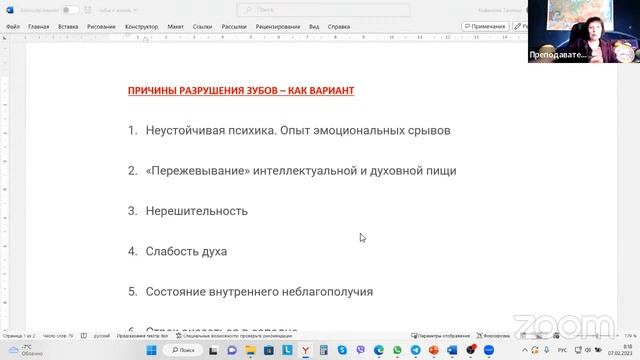
Task: Click the zoom percentage in status bar
Action: pos(630,336)
